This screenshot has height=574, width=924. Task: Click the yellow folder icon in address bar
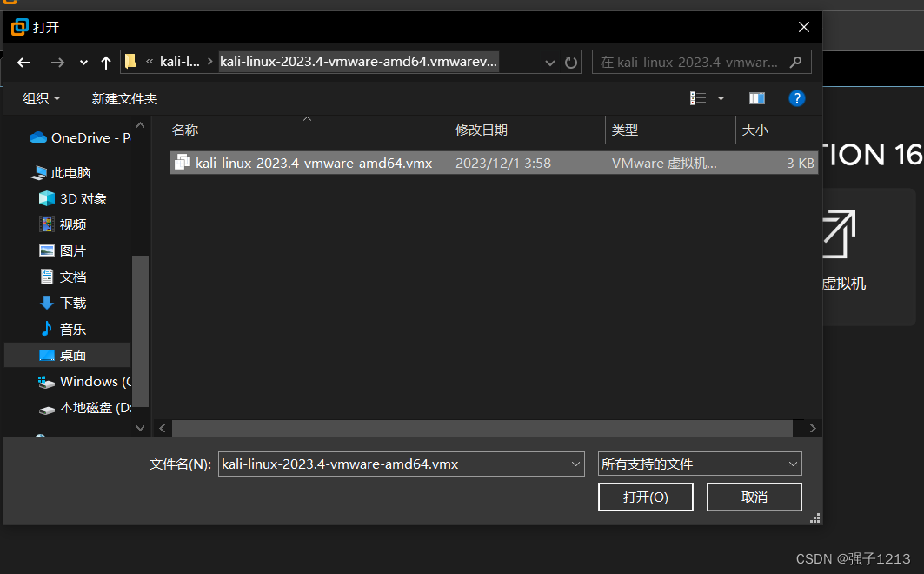[130, 62]
